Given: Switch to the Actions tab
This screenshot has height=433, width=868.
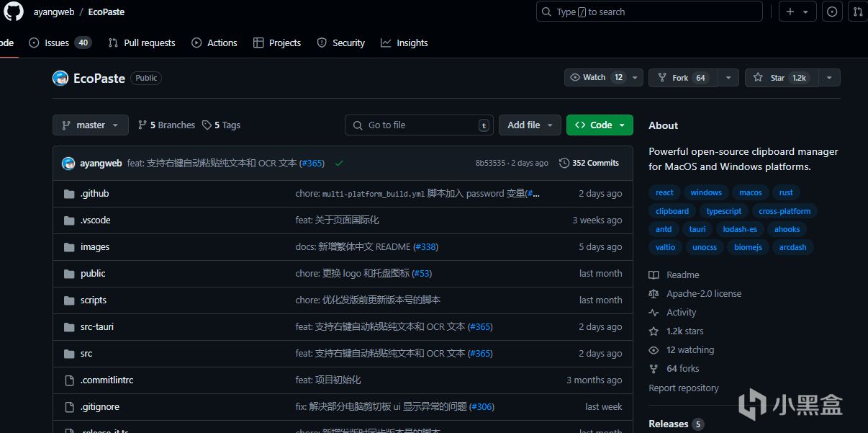Looking at the screenshot, I should 214,43.
